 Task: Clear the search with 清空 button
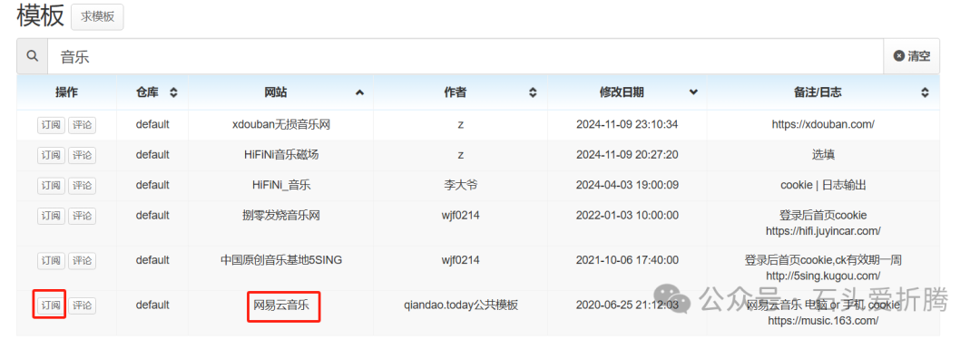[911, 56]
